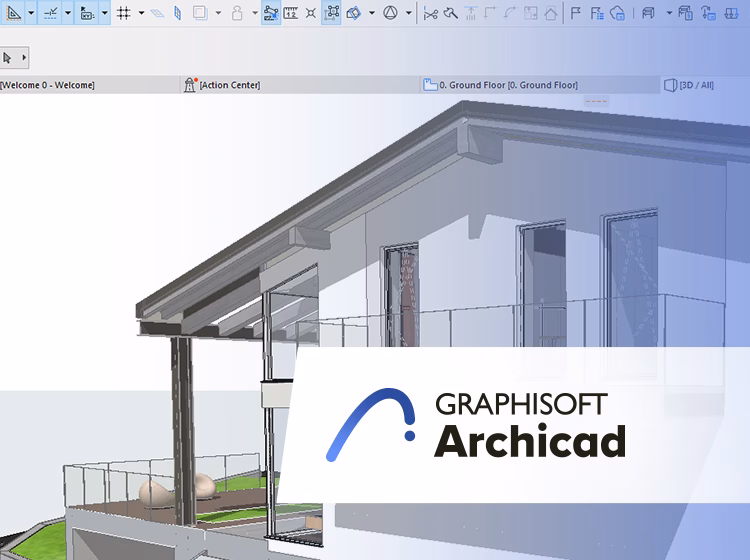Viewport: 750px width, 560px height.
Task: Open the Arrow tool flyout arrow
Action: pyautogui.click(x=24, y=57)
